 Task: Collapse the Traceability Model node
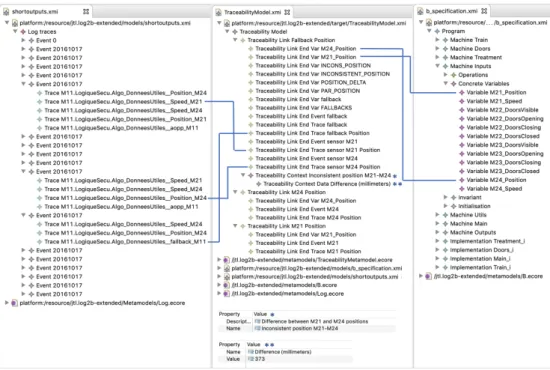coord(227,32)
